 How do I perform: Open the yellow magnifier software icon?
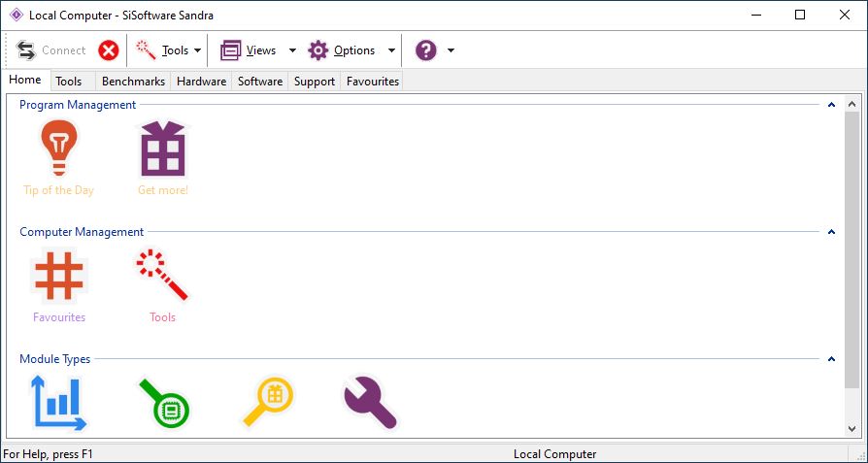269,402
